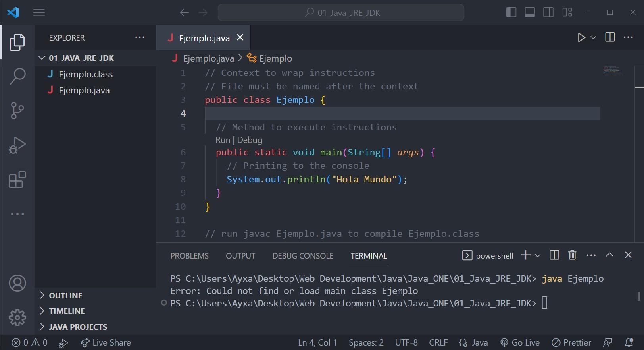The image size is (644, 350).
Task: Switch to the Output panel tab
Action: click(x=240, y=256)
